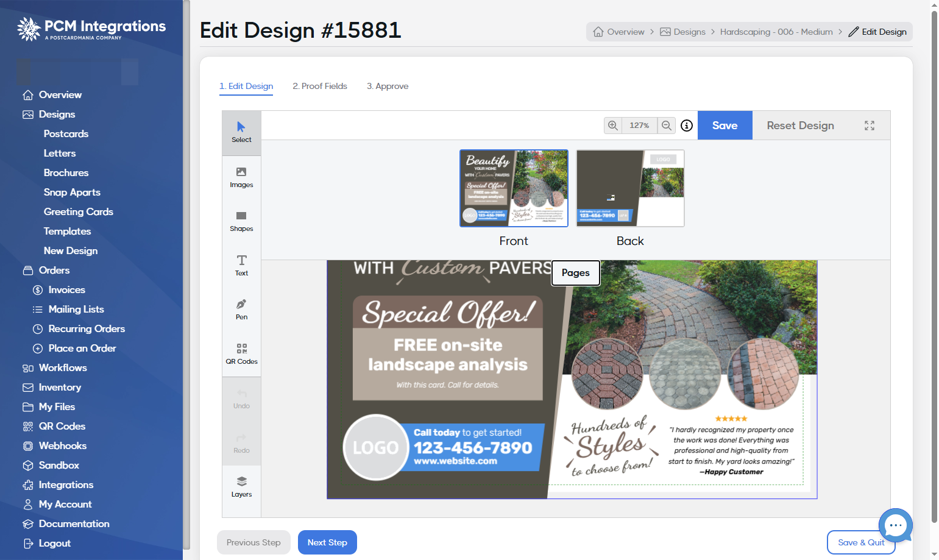
Task: Select the Text tool
Action: [x=241, y=266]
